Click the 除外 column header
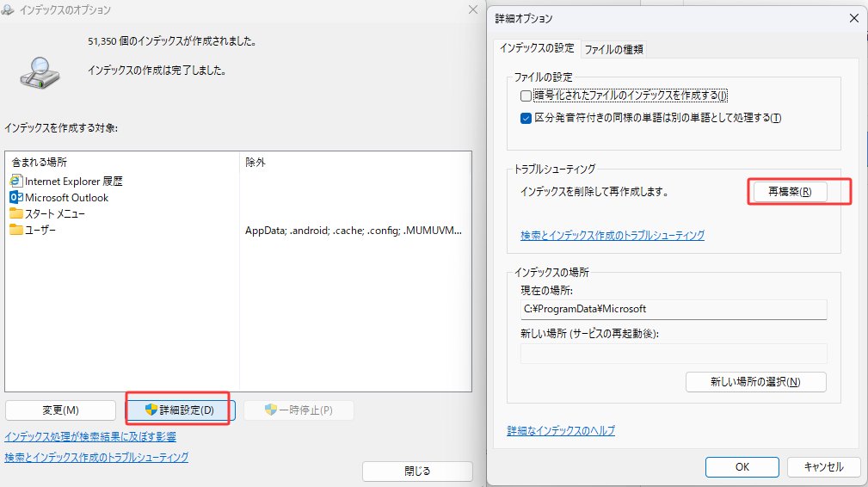Viewport: 868px width, 487px height. pyautogui.click(x=255, y=162)
